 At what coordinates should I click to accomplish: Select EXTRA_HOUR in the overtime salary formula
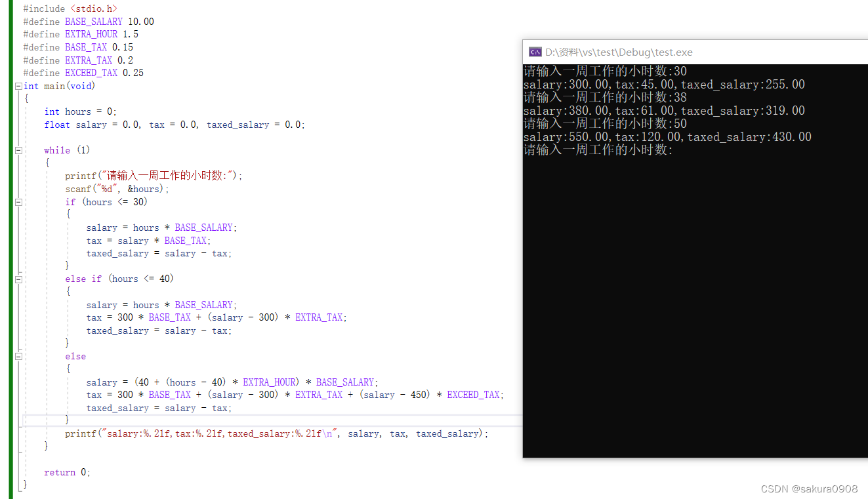pyautogui.click(x=269, y=382)
